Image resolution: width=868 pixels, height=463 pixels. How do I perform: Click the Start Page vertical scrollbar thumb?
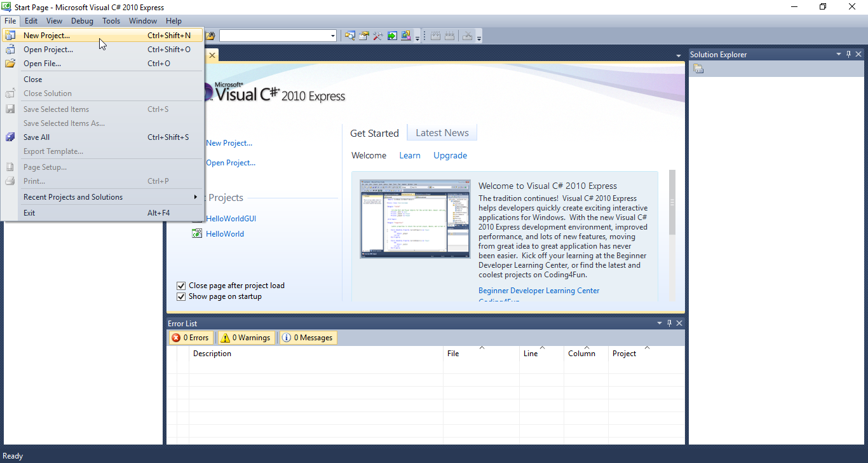pos(672,203)
